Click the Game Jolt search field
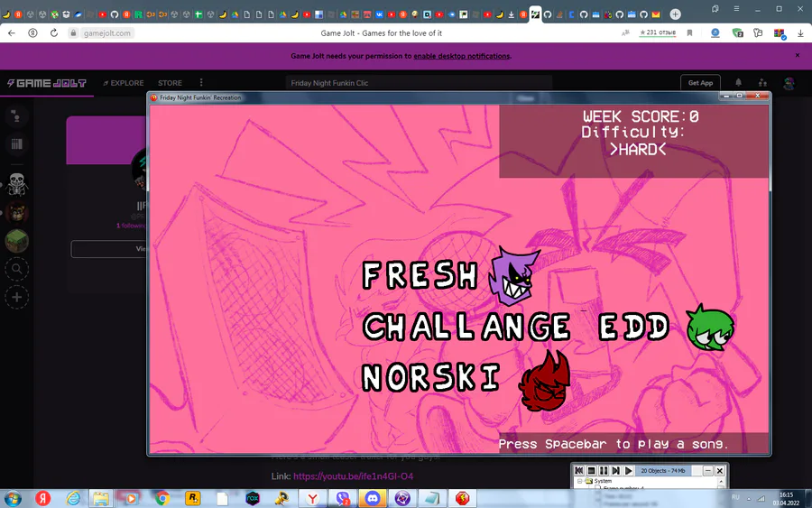Screen dimensions: 812x508 point(419,83)
